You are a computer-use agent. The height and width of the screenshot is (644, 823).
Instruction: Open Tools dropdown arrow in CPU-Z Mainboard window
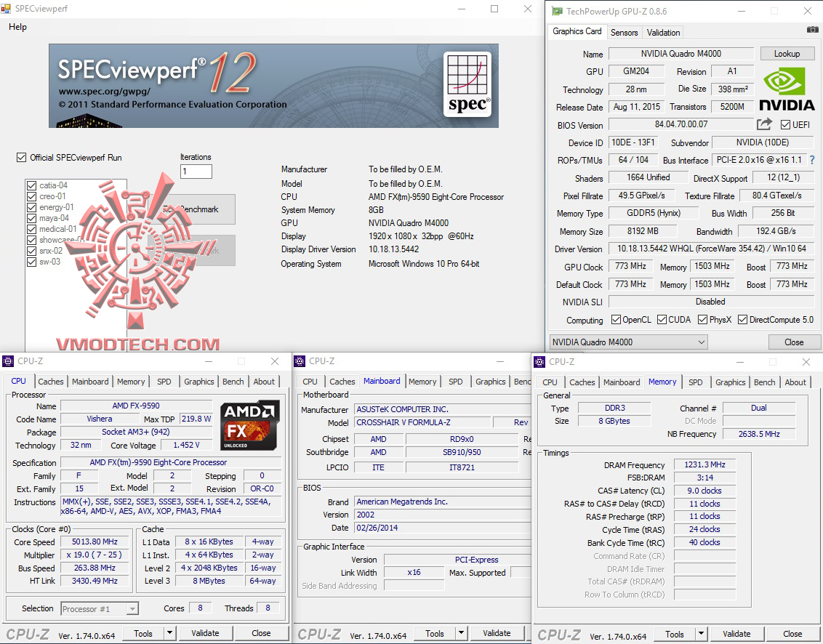(461, 633)
